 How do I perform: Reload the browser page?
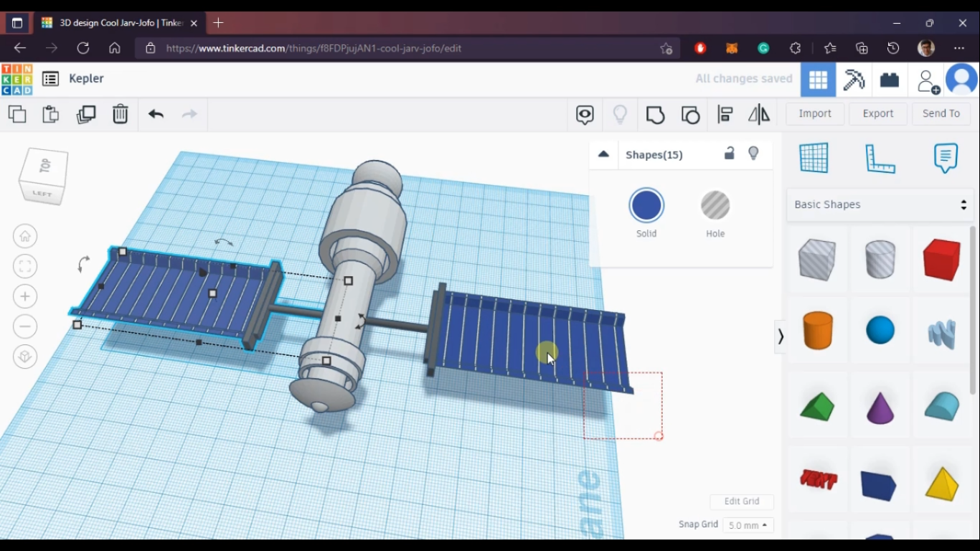[x=83, y=48]
